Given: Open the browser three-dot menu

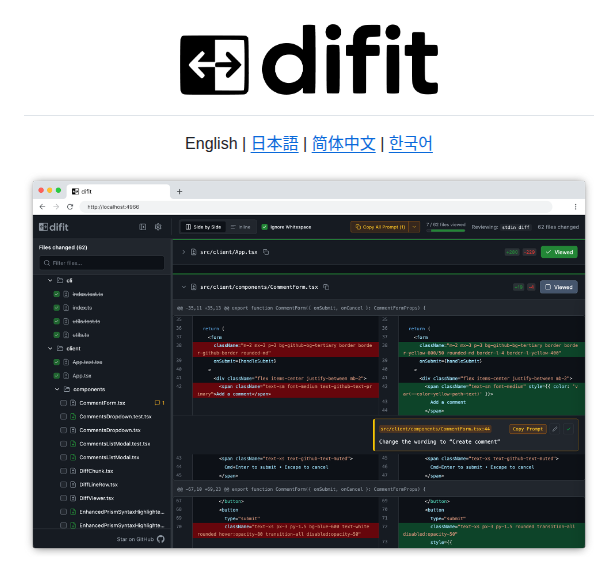Looking at the screenshot, I should pos(574,207).
